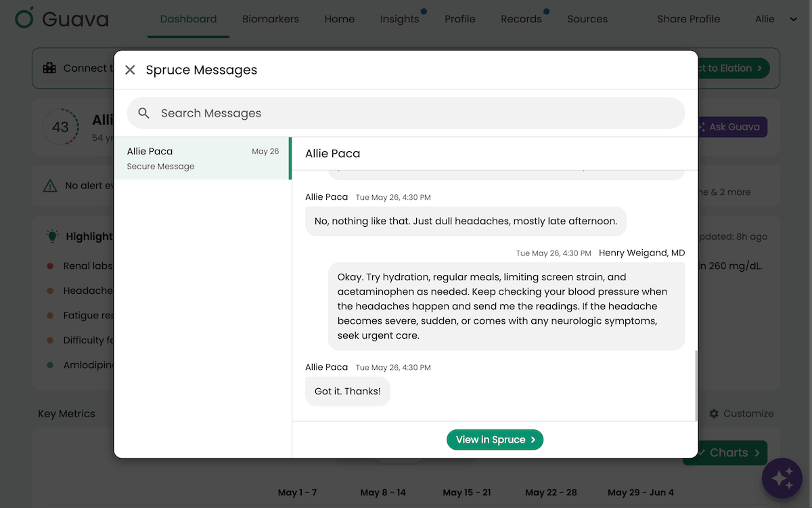Click the Spruce Messages title
The height and width of the screenshot is (508, 812).
202,70
